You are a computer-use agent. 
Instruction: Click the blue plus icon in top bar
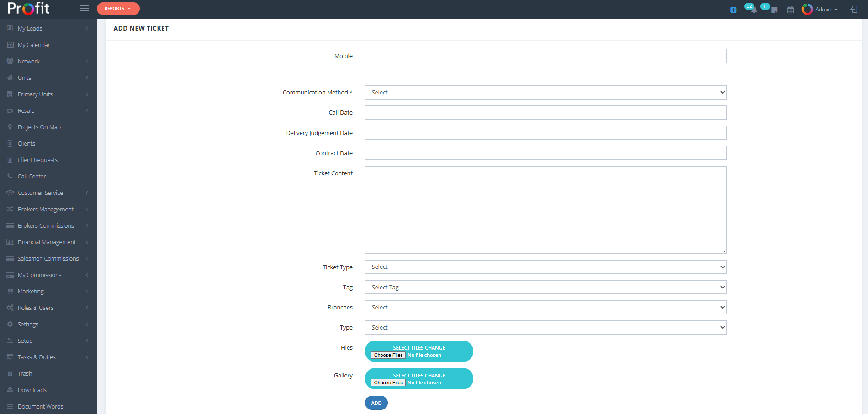tap(733, 9)
